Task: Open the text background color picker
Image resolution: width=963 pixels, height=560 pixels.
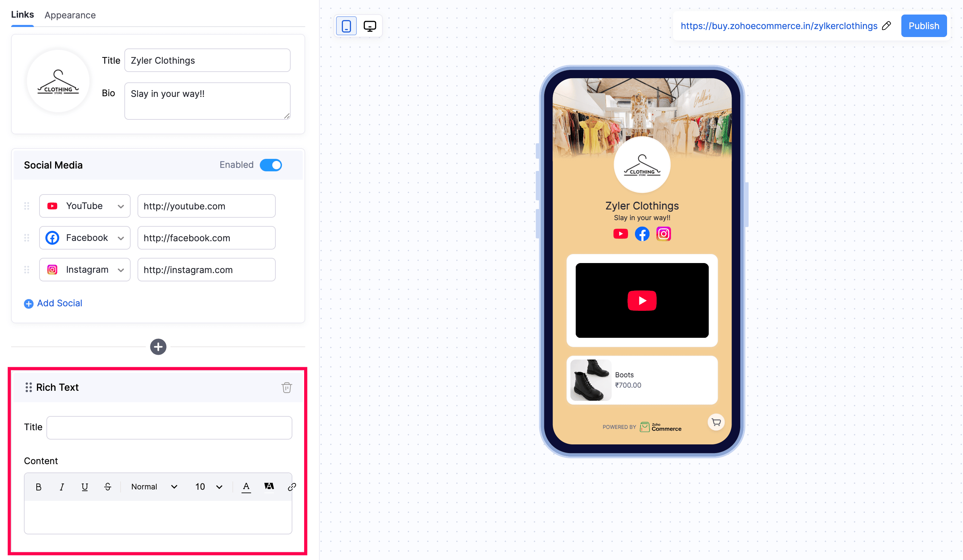Action: 269,487
